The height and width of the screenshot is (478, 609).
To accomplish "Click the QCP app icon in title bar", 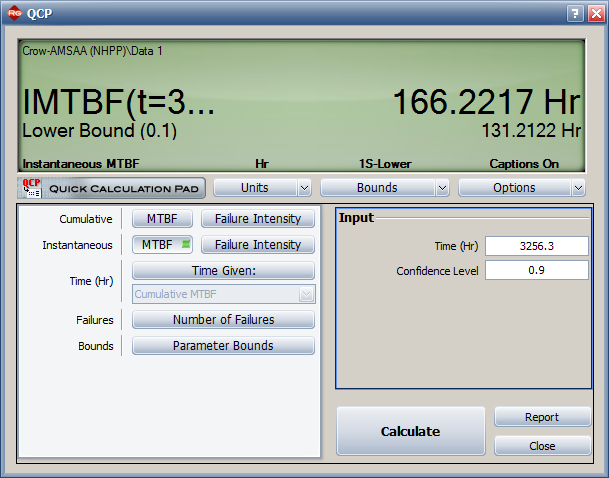I will [15, 14].
